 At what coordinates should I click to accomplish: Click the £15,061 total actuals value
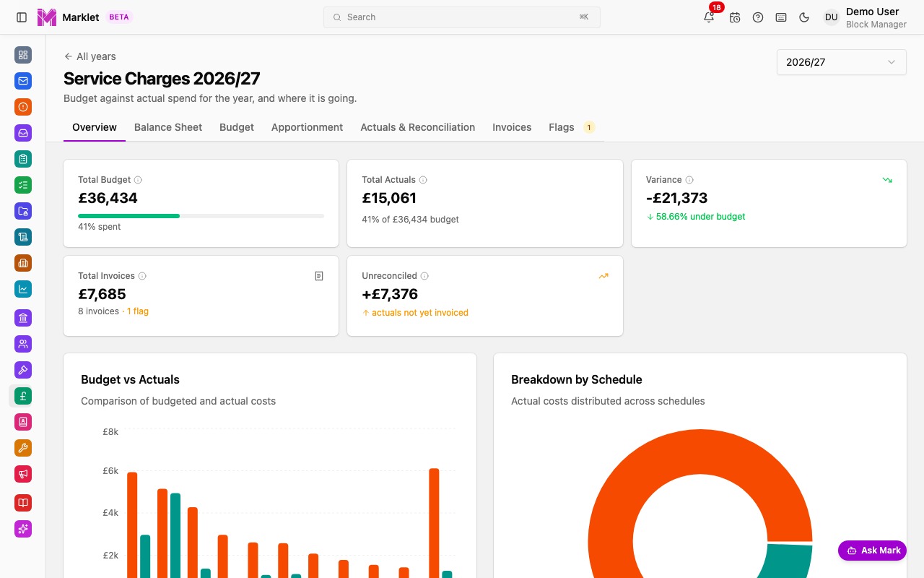[389, 198]
